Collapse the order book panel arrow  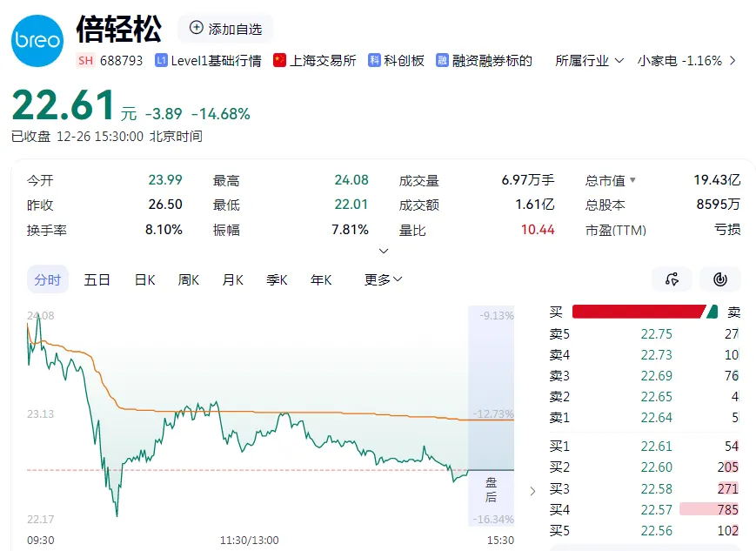click(532, 491)
